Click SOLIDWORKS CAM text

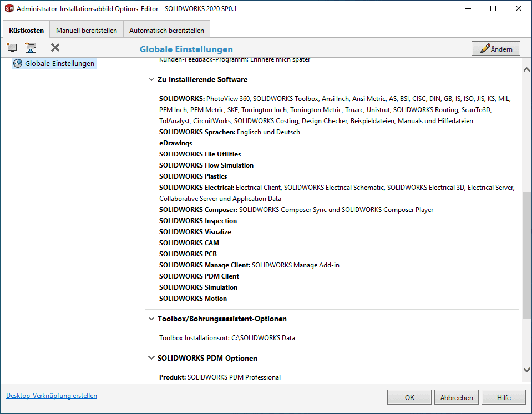(x=189, y=243)
